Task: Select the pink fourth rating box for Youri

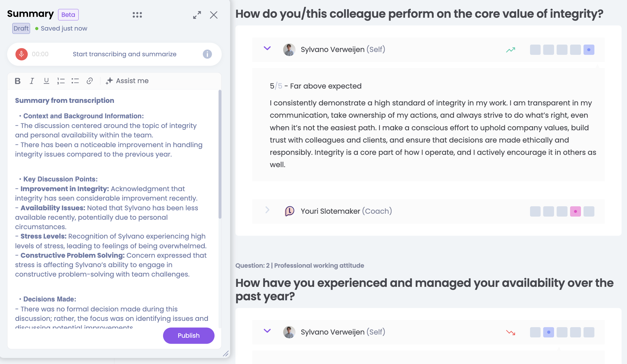Action: [x=575, y=211]
